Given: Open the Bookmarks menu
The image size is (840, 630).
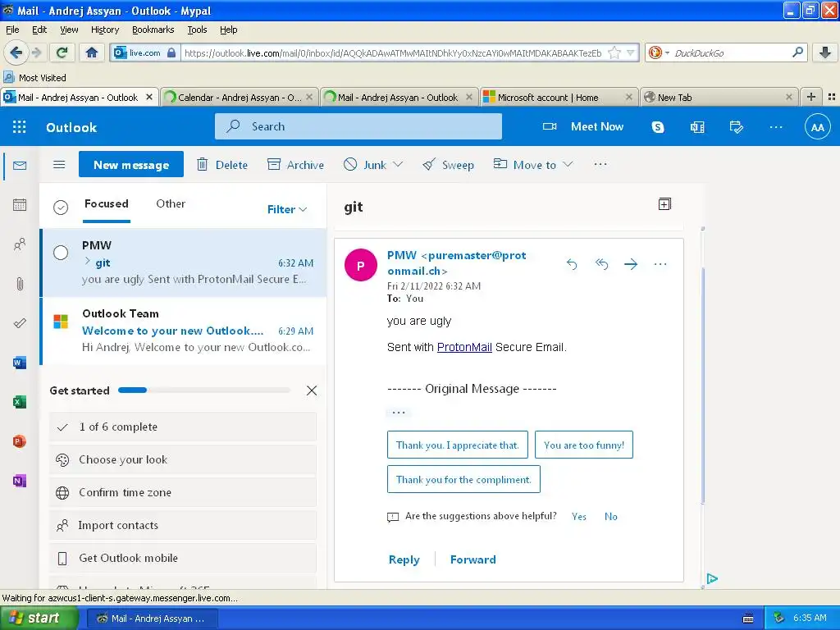Looking at the screenshot, I should pos(153,30).
